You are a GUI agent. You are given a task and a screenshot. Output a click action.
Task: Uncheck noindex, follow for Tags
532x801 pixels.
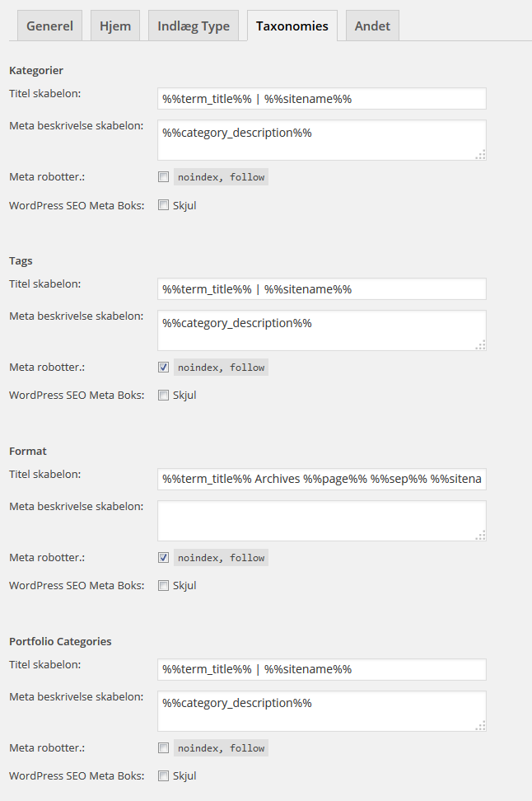pyautogui.click(x=164, y=368)
